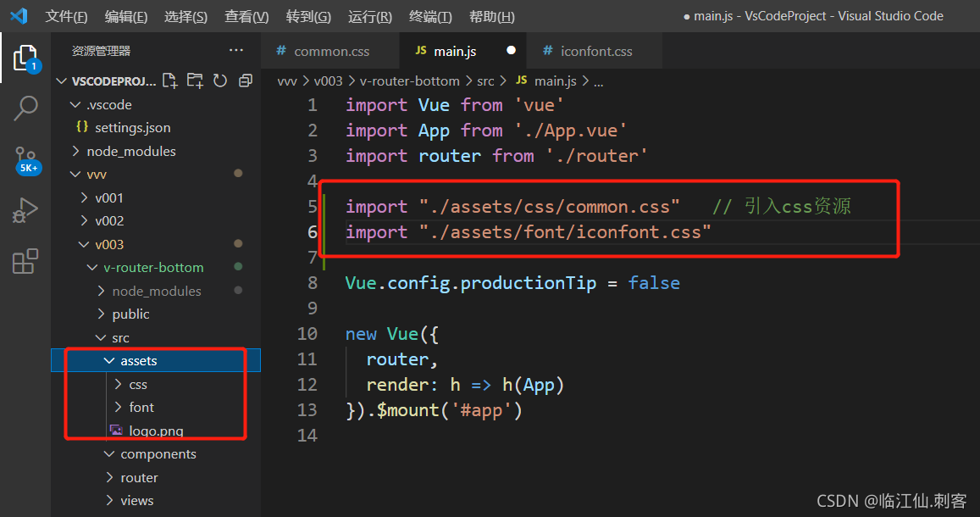The height and width of the screenshot is (517, 980).
Task: Open the 转到(G) menu
Action: click(x=308, y=16)
